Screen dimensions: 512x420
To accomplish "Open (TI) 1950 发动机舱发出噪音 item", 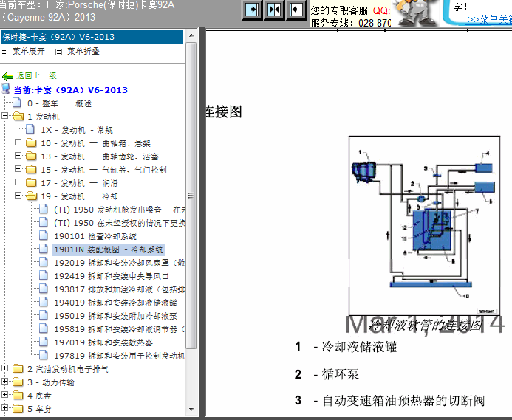I will [120, 210].
